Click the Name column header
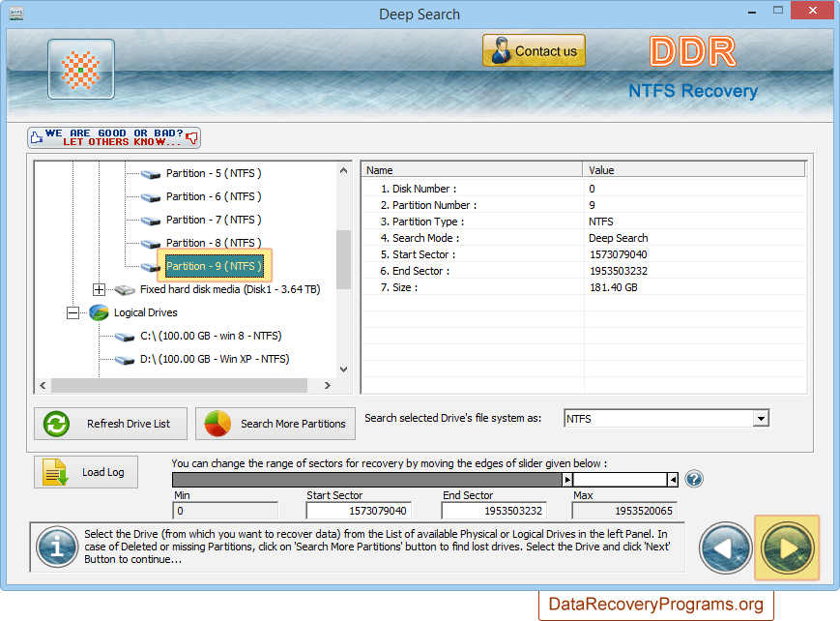 472,170
